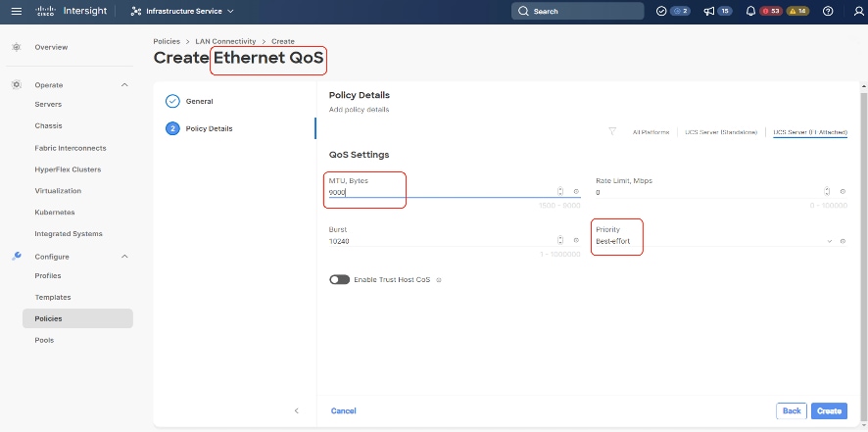This screenshot has height=432, width=868.
Task: Go to Overview in sidebar
Action: coord(51,47)
